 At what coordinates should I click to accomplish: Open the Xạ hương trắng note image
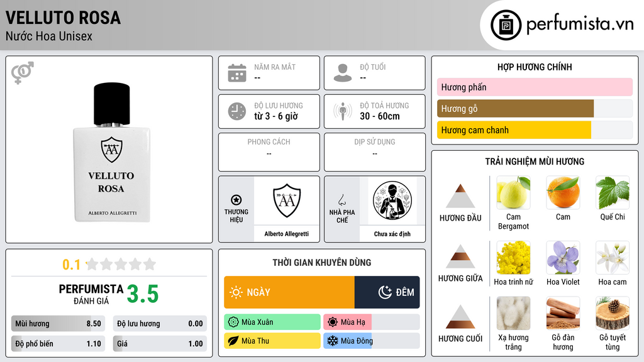tap(513, 314)
